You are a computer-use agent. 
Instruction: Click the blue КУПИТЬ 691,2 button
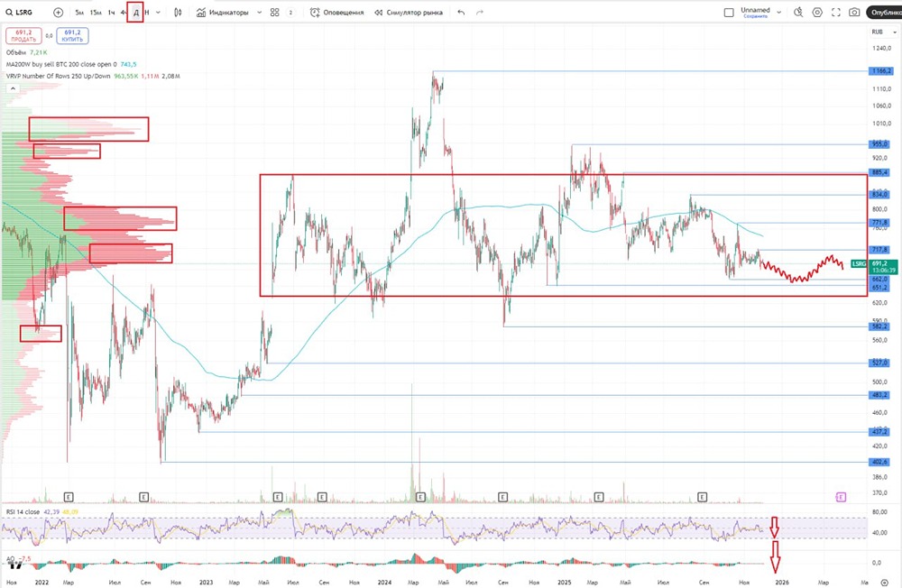(x=72, y=36)
